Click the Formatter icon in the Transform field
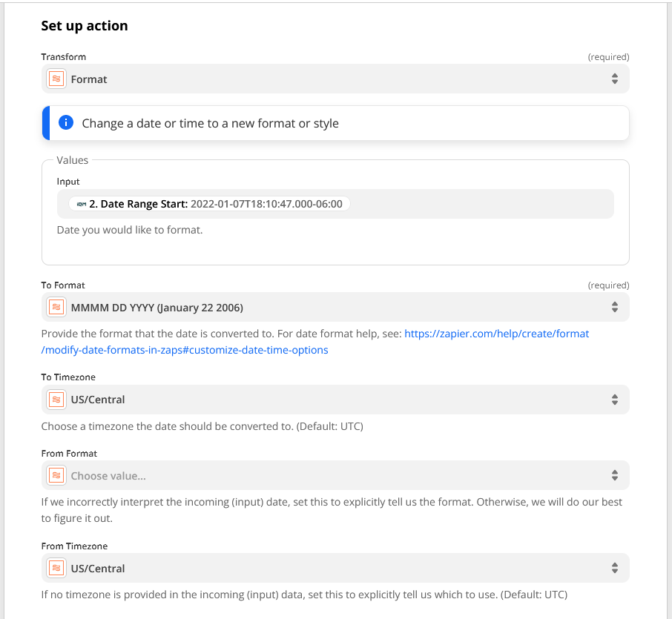The image size is (672, 619). coord(56,79)
